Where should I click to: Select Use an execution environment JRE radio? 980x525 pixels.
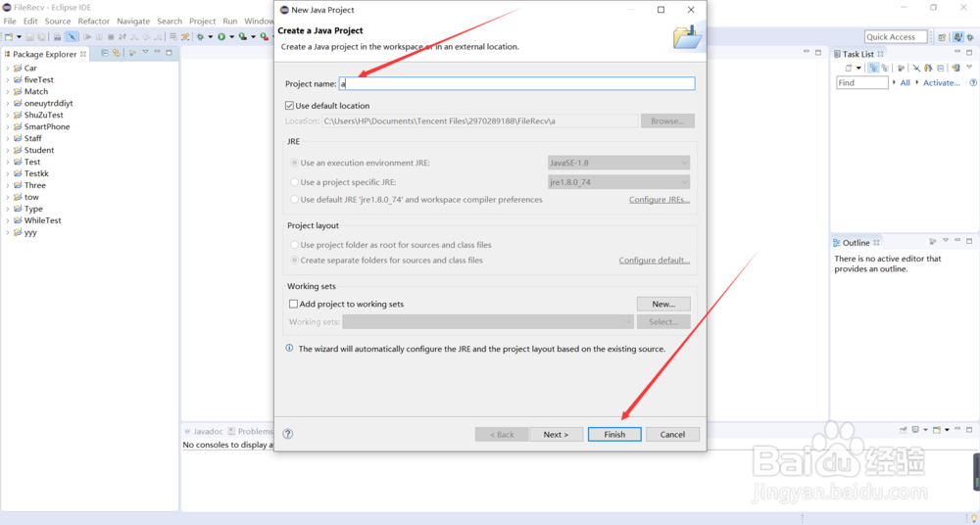294,163
